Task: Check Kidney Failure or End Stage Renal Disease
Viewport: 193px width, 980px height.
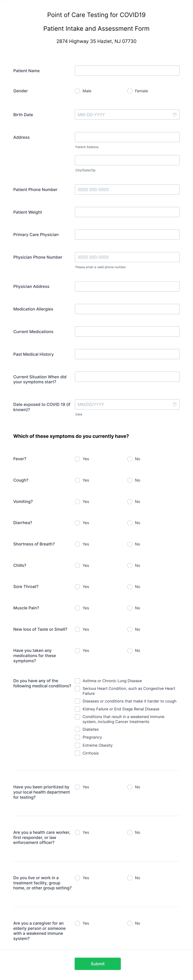Action: coord(78,709)
